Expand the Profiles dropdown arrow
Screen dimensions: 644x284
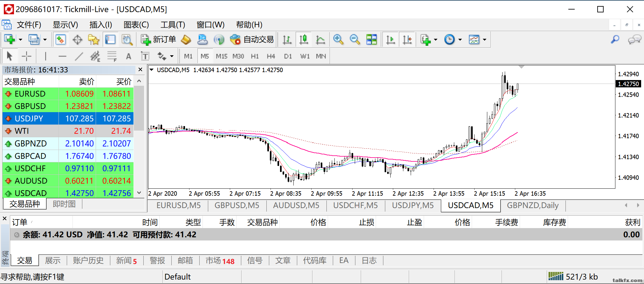coord(45,40)
